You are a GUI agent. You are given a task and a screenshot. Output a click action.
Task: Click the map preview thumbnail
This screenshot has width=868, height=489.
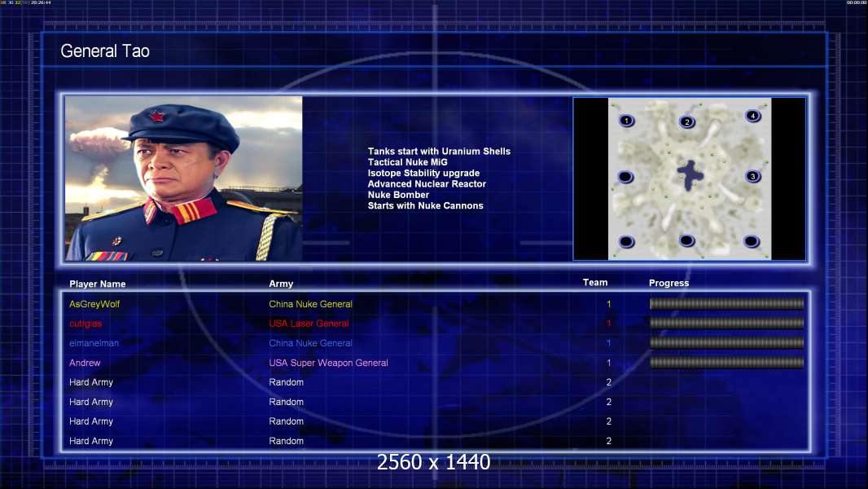(689, 178)
